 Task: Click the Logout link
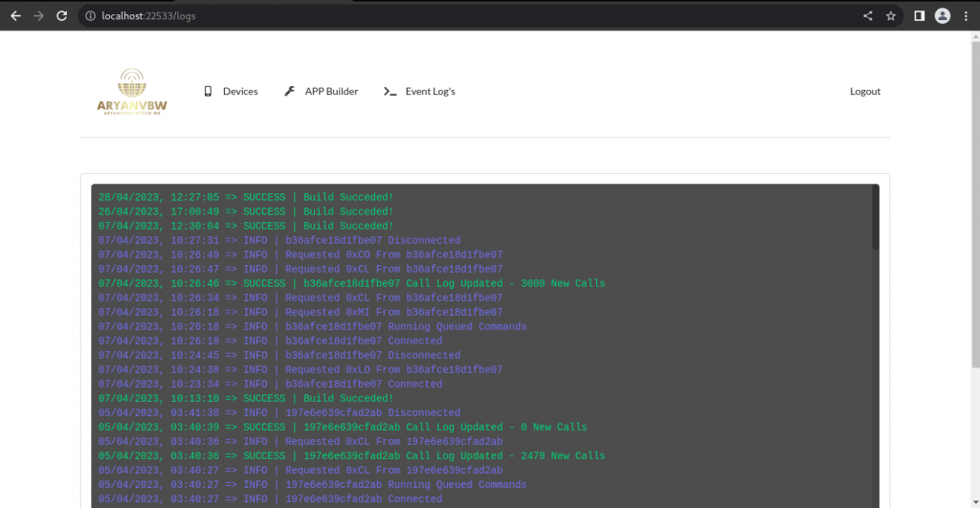pyautogui.click(x=864, y=92)
